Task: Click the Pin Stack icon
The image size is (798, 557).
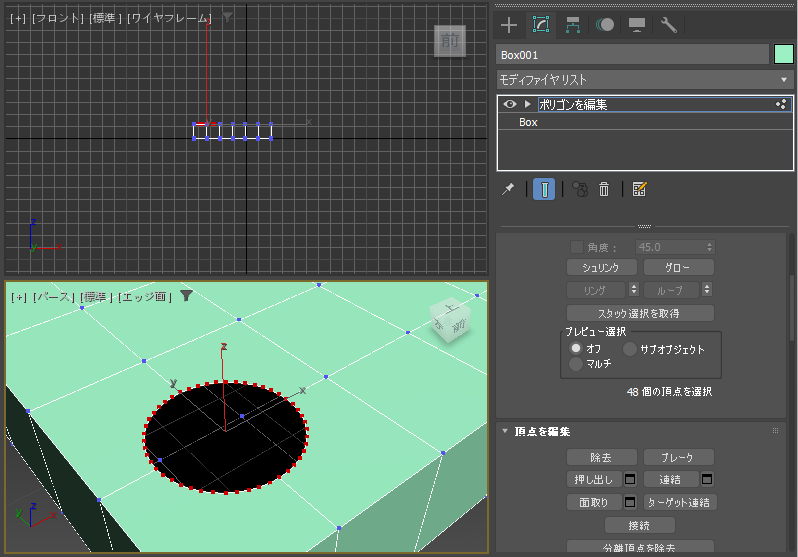Action: (x=508, y=189)
